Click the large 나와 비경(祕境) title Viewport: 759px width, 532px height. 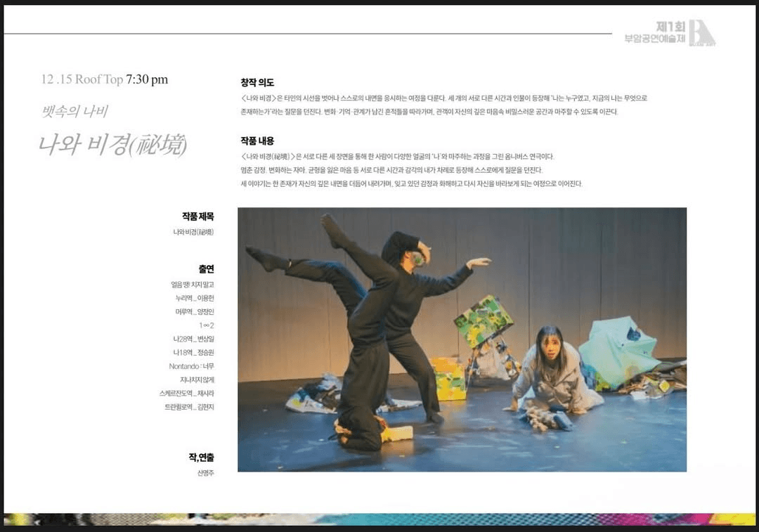(x=112, y=144)
